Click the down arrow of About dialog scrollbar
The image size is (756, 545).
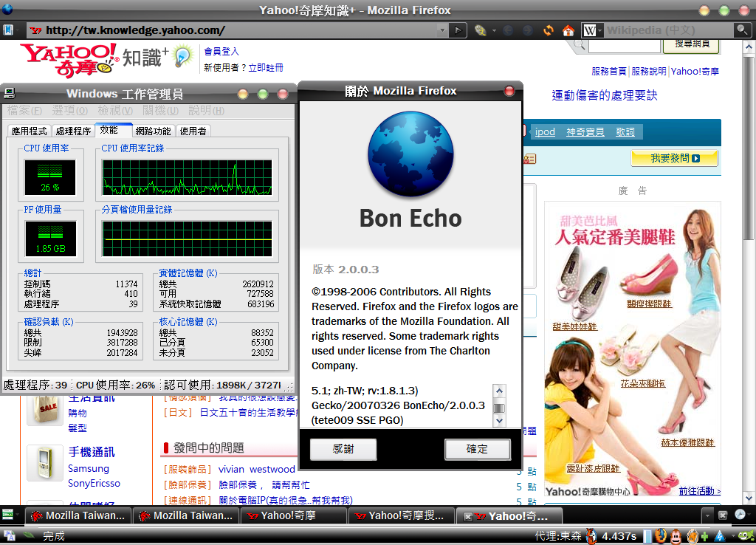pyautogui.click(x=500, y=420)
